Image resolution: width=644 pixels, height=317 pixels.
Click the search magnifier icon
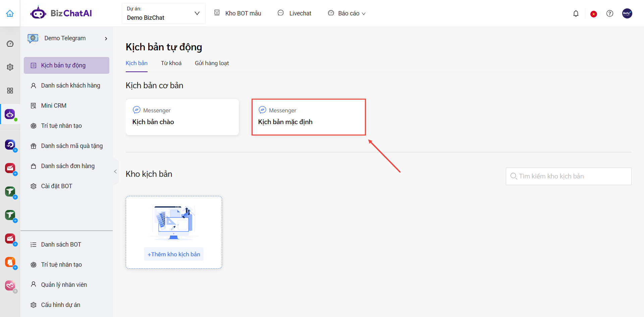(x=514, y=176)
